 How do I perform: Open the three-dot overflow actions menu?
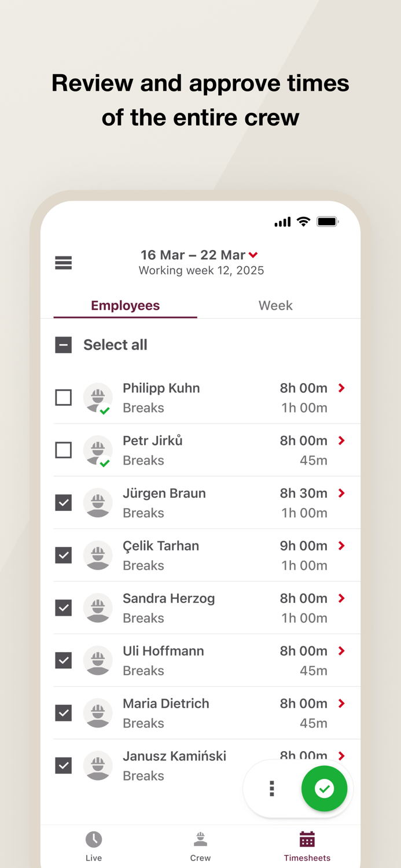(x=271, y=788)
